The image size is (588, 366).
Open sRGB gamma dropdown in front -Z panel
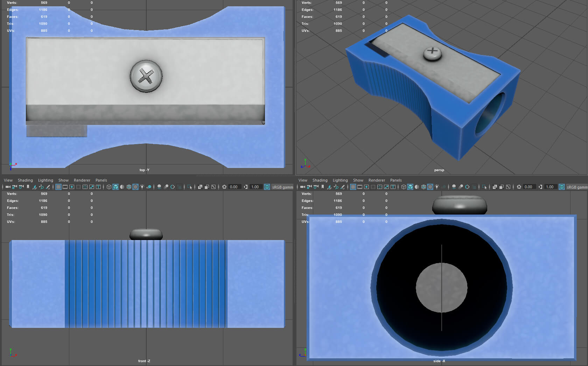point(282,187)
